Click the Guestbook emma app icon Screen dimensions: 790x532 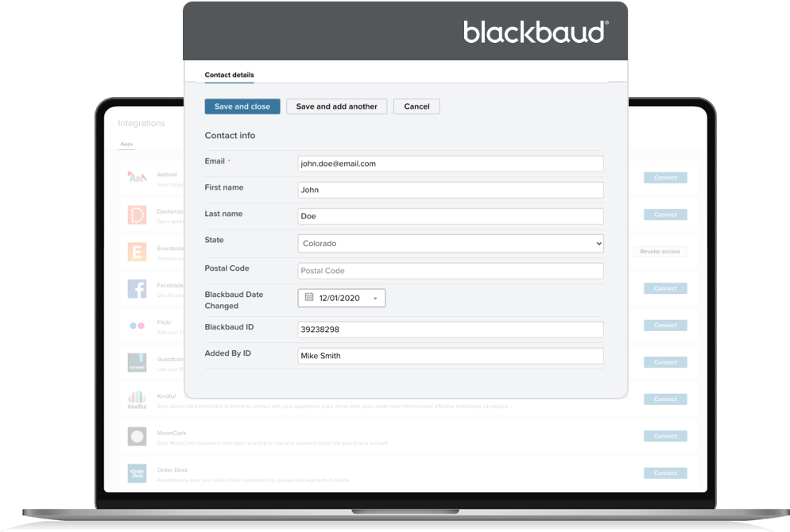137,362
